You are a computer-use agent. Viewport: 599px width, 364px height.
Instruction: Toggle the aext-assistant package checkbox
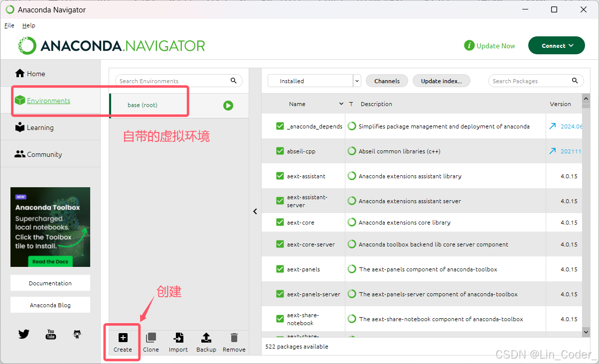(280, 176)
